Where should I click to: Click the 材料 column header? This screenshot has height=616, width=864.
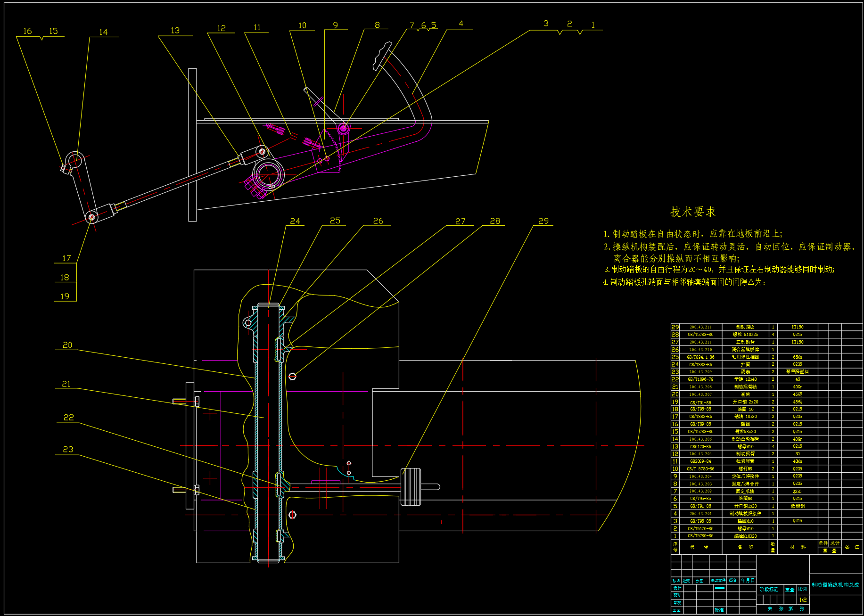click(x=797, y=547)
